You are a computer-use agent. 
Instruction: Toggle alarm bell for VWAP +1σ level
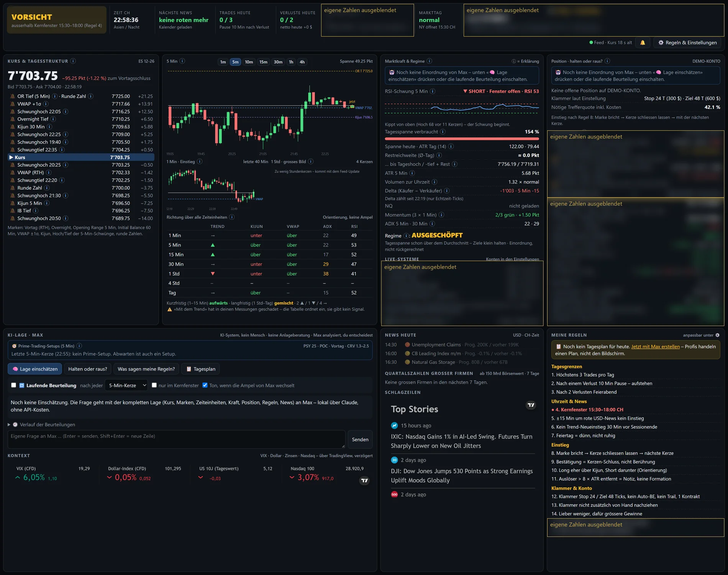(x=13, y=104)
